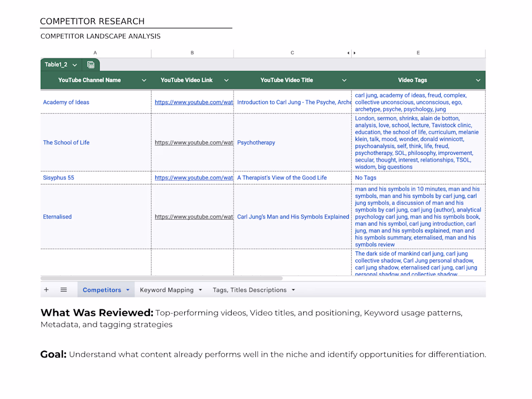
Task: Click the horizontal scrollbar under the table
Action: (162, 278)
